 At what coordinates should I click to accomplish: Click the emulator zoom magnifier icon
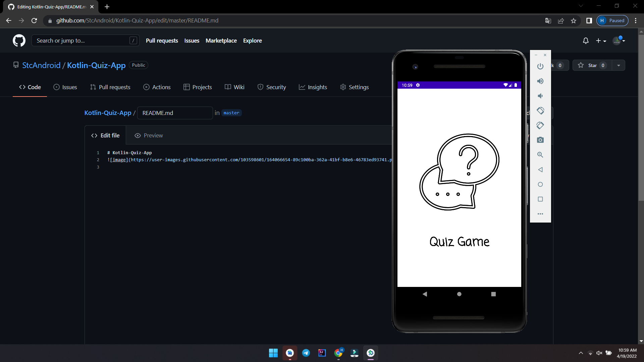tap(540, 155)
